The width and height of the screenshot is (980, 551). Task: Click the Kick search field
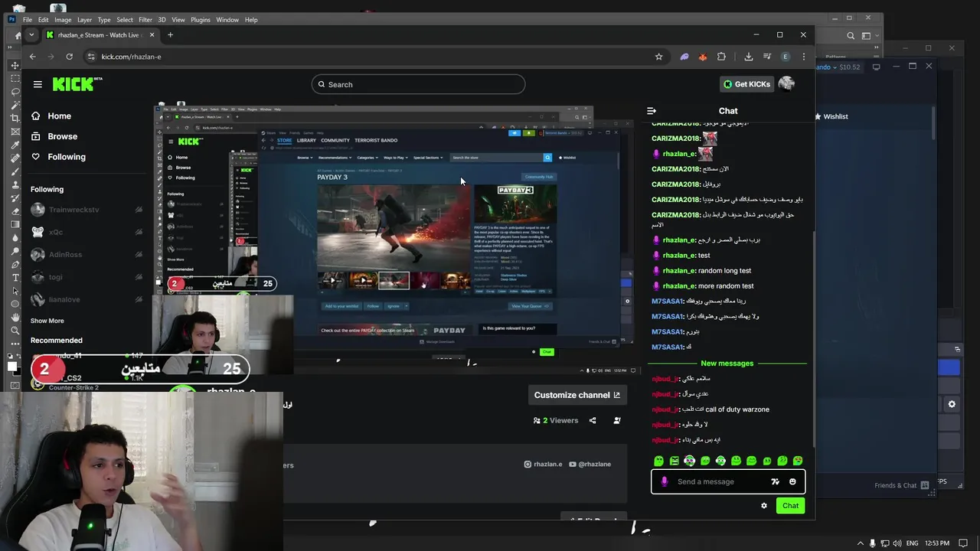coord(418,84)
